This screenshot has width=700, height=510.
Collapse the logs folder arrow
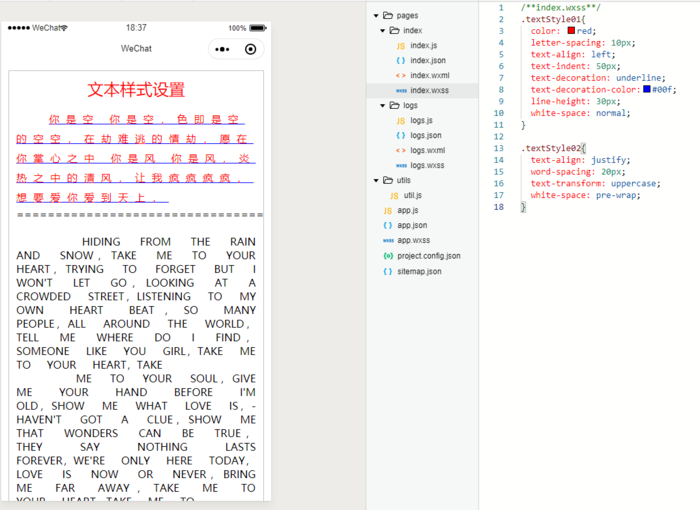383,106
